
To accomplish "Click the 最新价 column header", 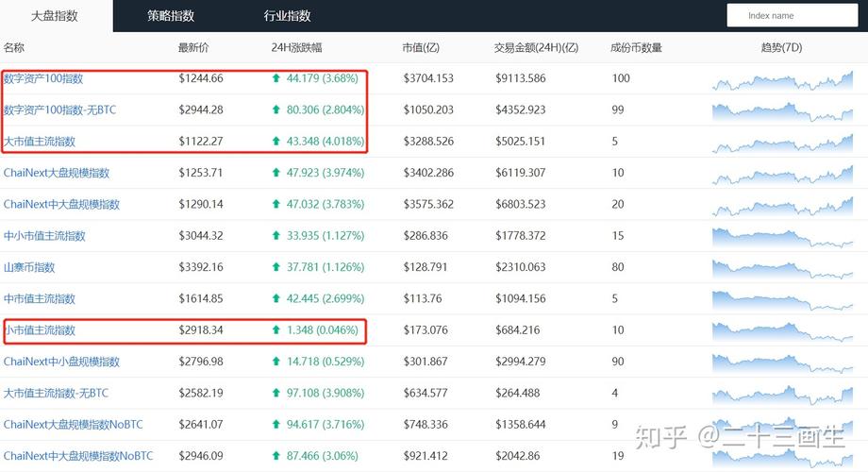I will [193, 47].
